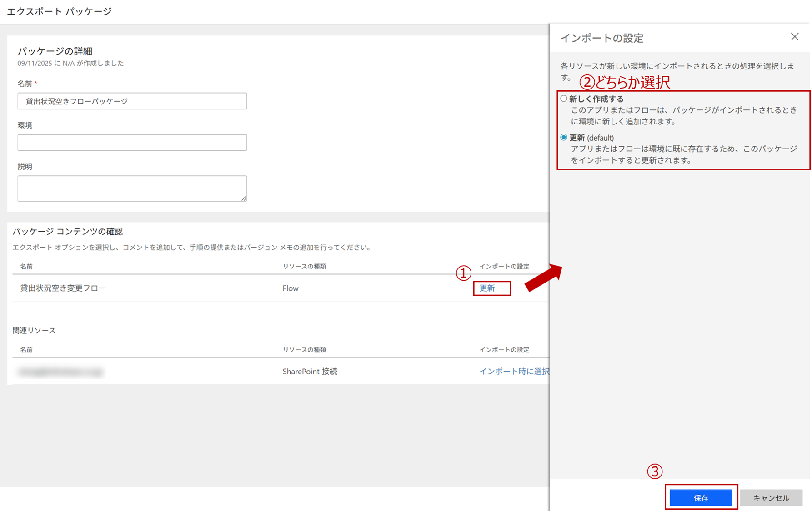
Task: Click the パッケージの詳細 section heading
Action: (55, 51)
